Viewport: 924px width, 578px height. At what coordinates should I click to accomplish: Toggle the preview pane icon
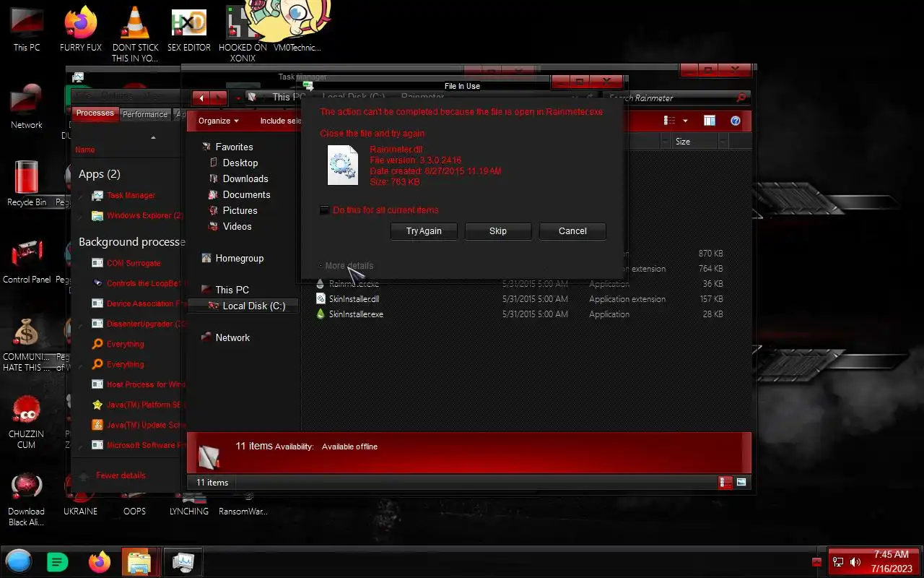[x=710, y=121]
